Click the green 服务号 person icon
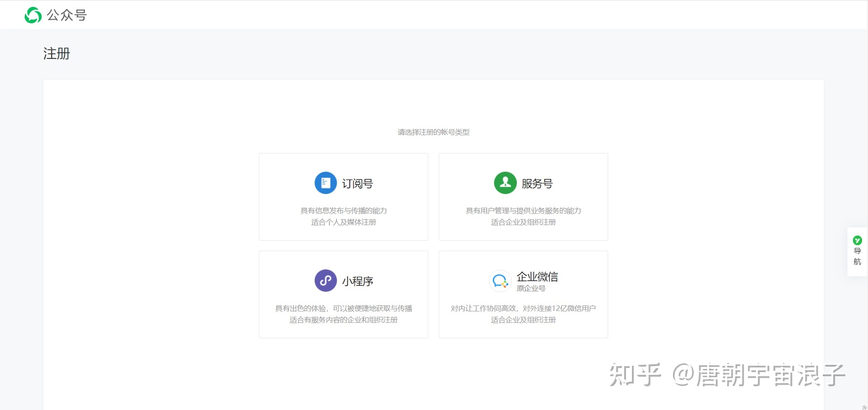868x410 pixels. 505,183
